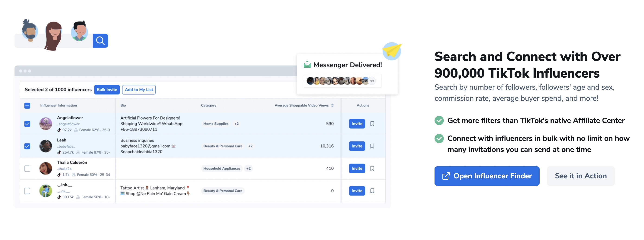Click bookmark icon for Thalia Calderón
Viewport: 644px width, 240px height.
point(372,168)
